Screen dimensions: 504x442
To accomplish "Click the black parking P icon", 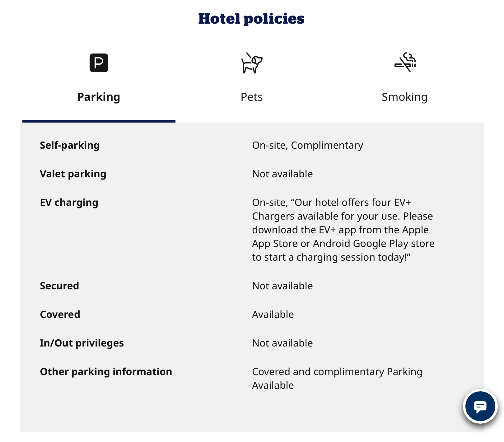I will 99,63.
